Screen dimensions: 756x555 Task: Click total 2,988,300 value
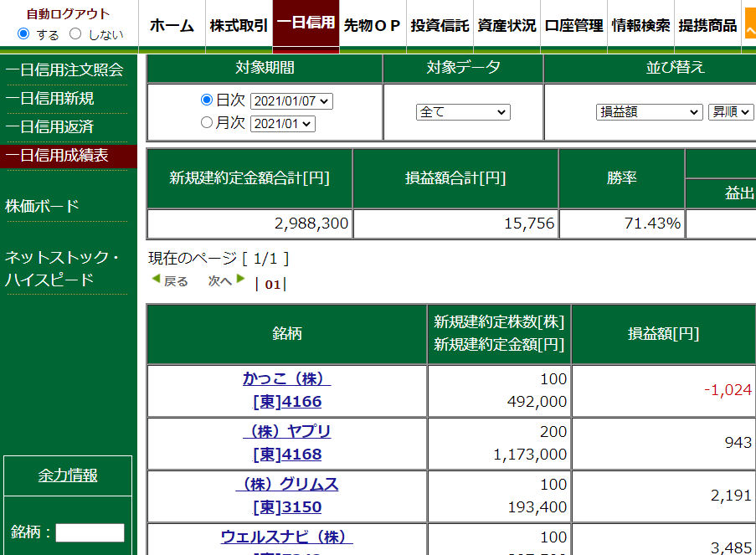click(x=311, y=224)
